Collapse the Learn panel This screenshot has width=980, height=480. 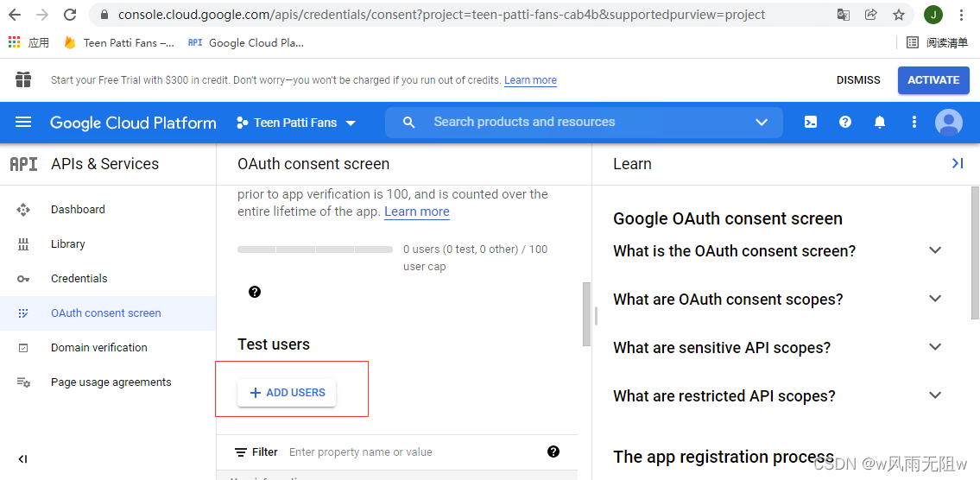pyautogui.click(x=957, y=163)
